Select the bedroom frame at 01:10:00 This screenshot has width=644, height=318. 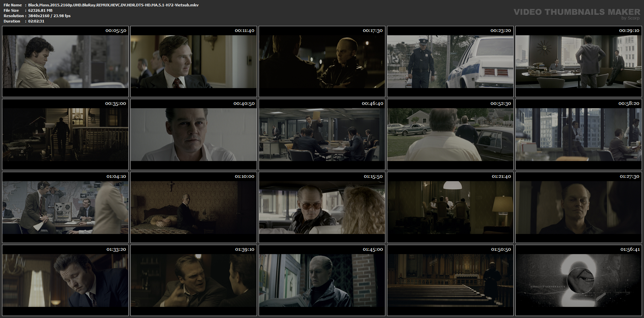(x=194, y=207)
